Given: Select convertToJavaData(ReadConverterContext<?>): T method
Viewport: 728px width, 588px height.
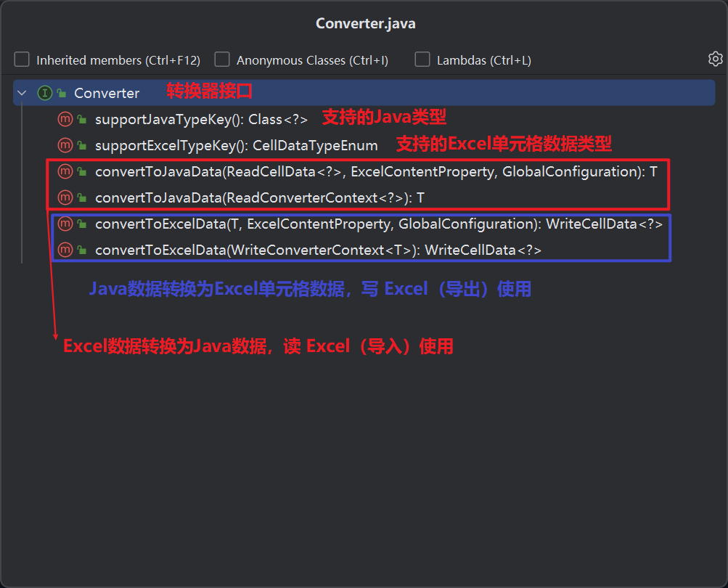Looking at the screenshot, I should point(260,198).
